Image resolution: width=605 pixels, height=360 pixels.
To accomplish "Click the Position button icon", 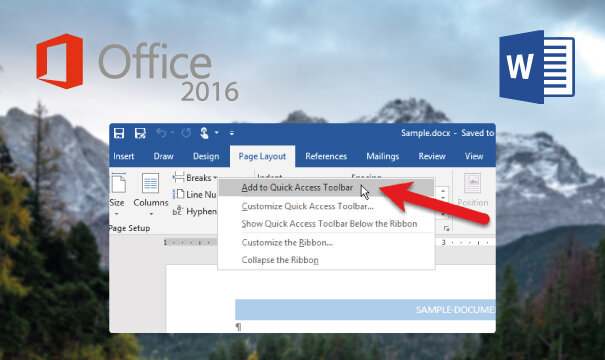I will point(472,183).
